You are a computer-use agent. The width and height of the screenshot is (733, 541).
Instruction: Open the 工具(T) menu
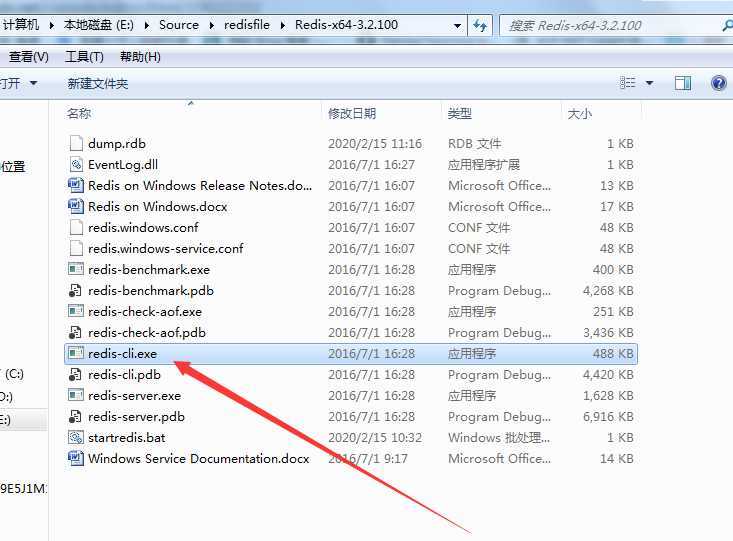pyautogui.click(x=84, y=57)
